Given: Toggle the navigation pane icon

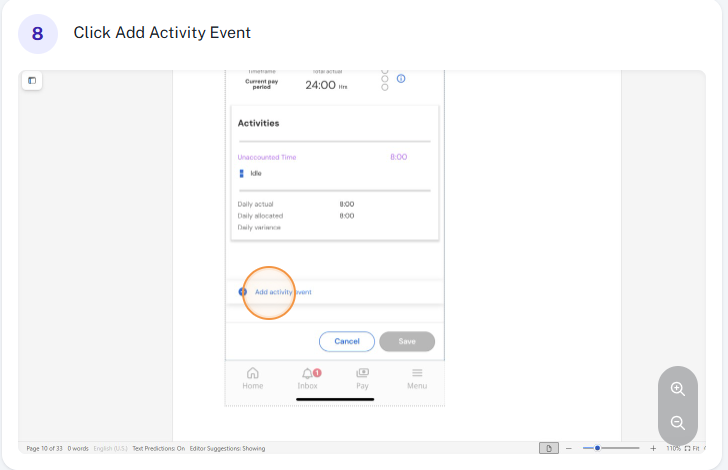Looking at the screenshot, I should [32, 81].
